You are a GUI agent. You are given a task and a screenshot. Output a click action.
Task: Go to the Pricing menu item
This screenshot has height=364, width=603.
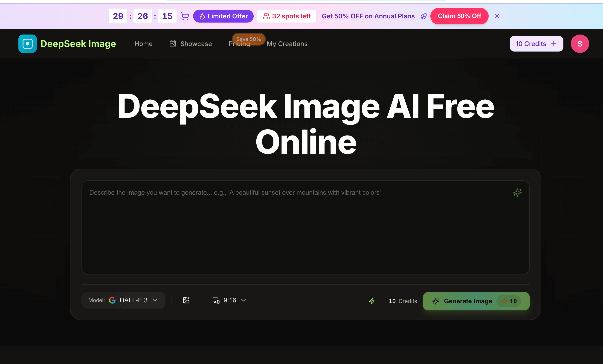pos(239,44)
